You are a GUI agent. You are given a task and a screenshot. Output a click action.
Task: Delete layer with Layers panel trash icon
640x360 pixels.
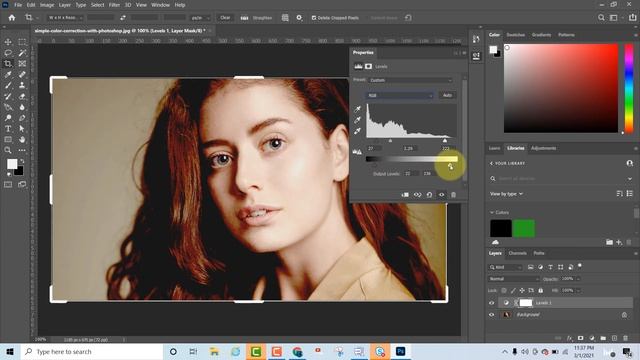coord(625,338)
